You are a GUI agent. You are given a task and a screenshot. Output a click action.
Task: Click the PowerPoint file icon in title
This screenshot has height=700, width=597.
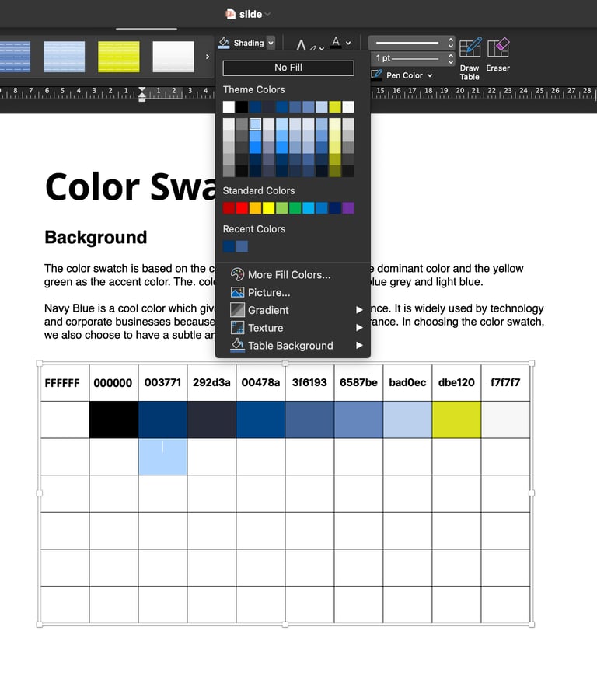(230, 14)
